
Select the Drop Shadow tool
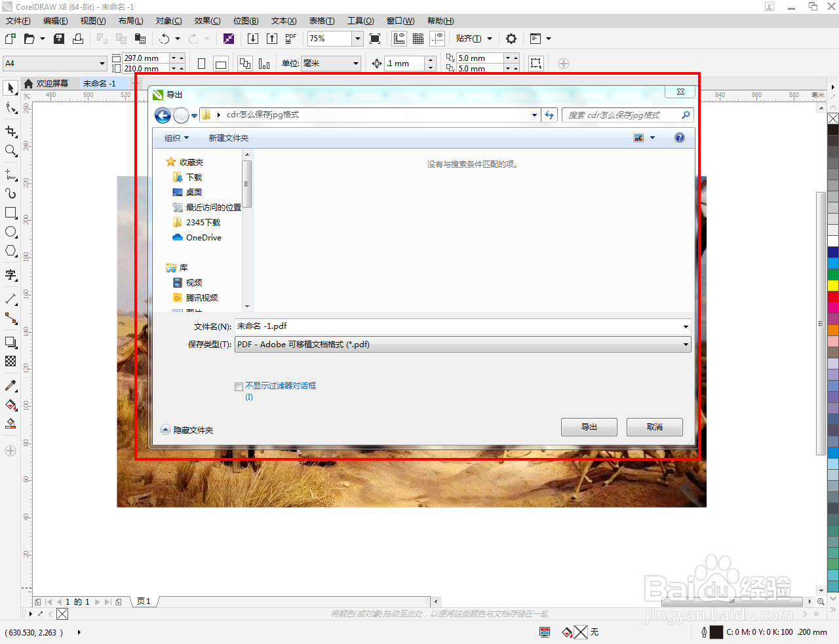tap(10, 342)
